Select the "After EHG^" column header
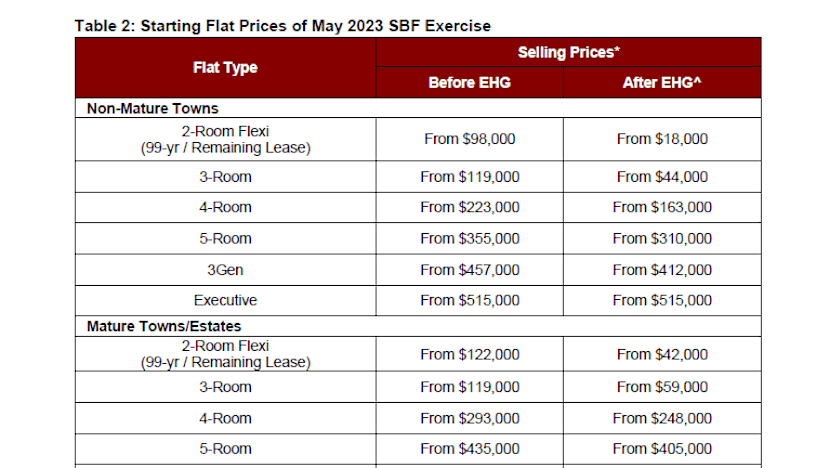 coord(662,83)
